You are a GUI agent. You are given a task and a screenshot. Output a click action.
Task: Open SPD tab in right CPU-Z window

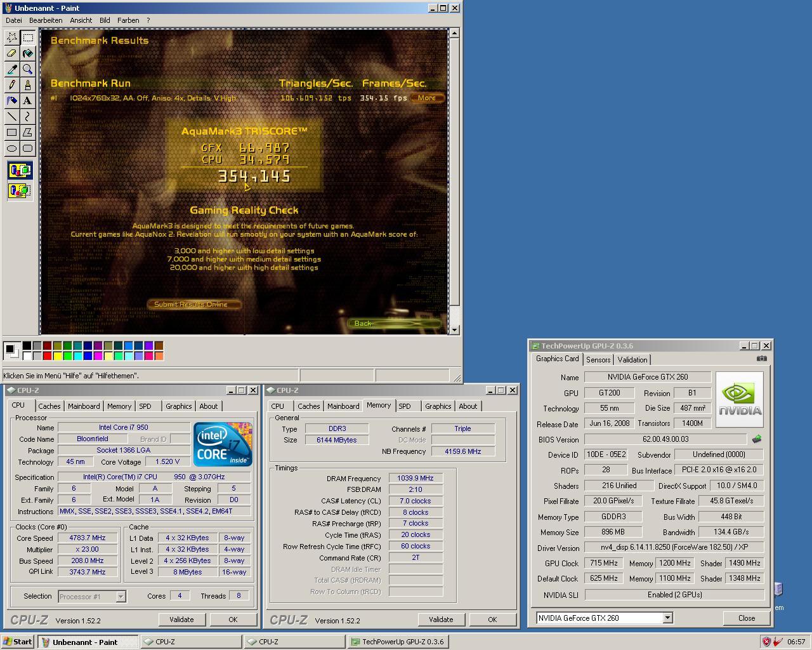coord(405,406)
